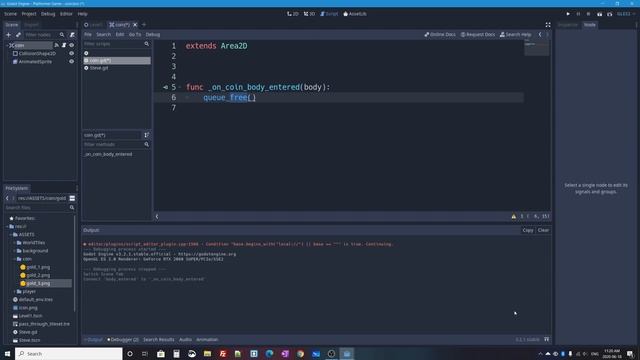Click the script warning icon
The width and height of the screenshot is (640, 360).
pos(513,216)
